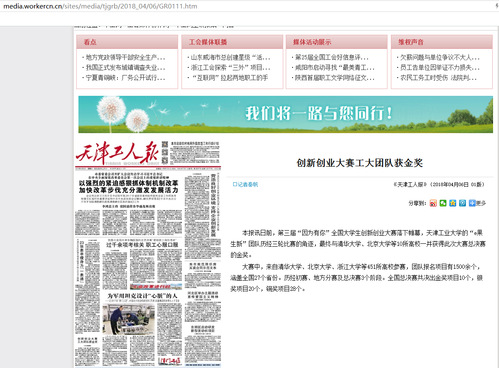Open the 看点 section header
Image resolution: width=499 pixels, height=368 pixels.
pyautogui.click(x=90, y=42)
